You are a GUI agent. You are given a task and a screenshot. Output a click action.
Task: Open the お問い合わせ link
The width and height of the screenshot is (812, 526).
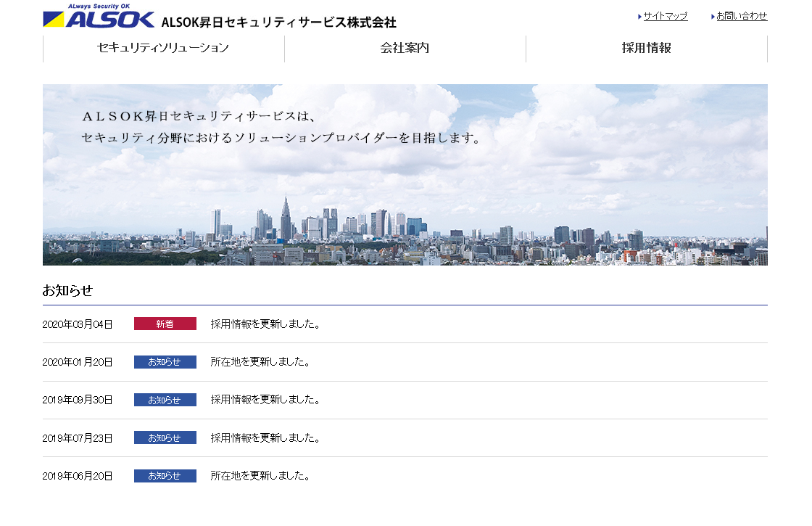[x=742, y=16]
